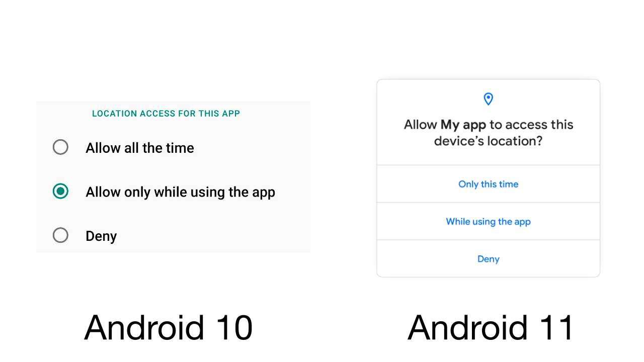This screenshot has height=362, width=644.
Task: Click the "Android 11" caption
Action: pyautogui.click(x=491, y=327)
